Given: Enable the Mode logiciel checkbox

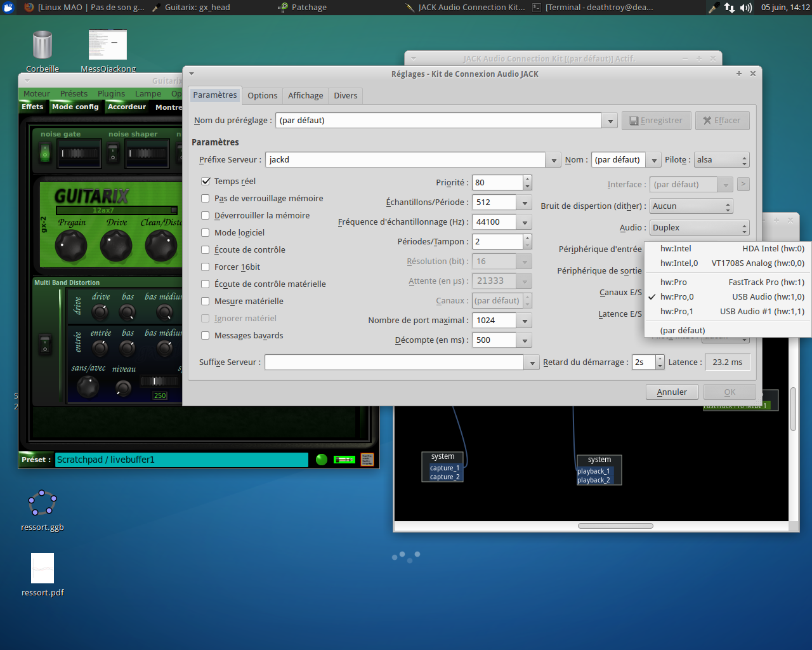Looking at the screenshot, I should [x=206, y=232].
